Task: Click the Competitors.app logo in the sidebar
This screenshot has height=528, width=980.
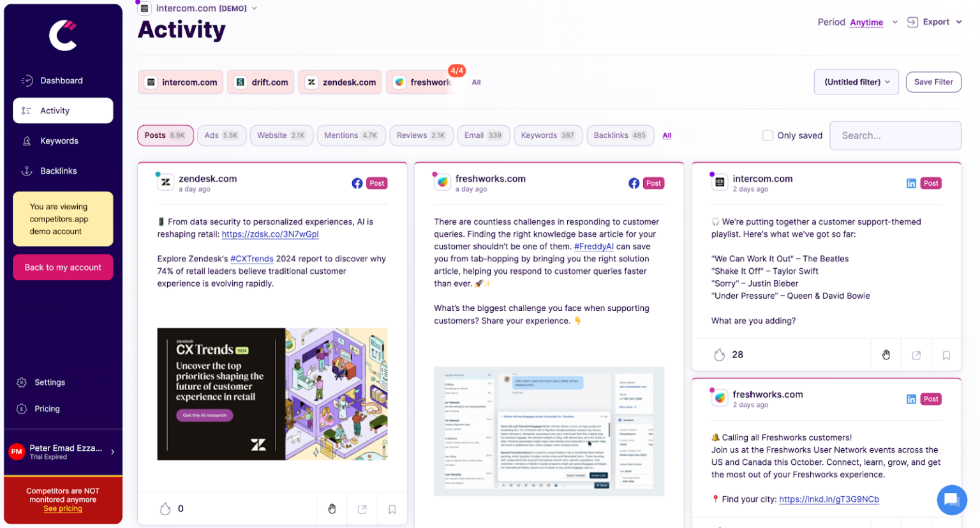Action: (x=63, y=36)
